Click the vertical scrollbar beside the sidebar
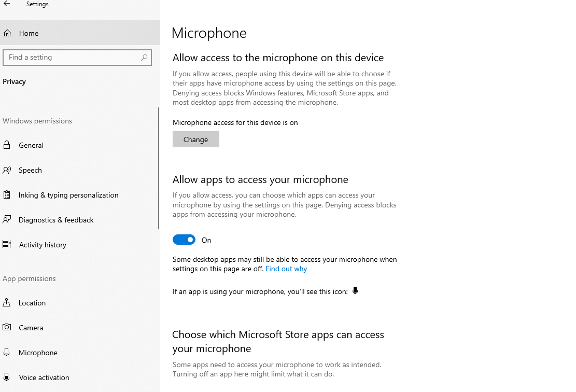Screen dimensions: 576x392 tap(159, 166)
